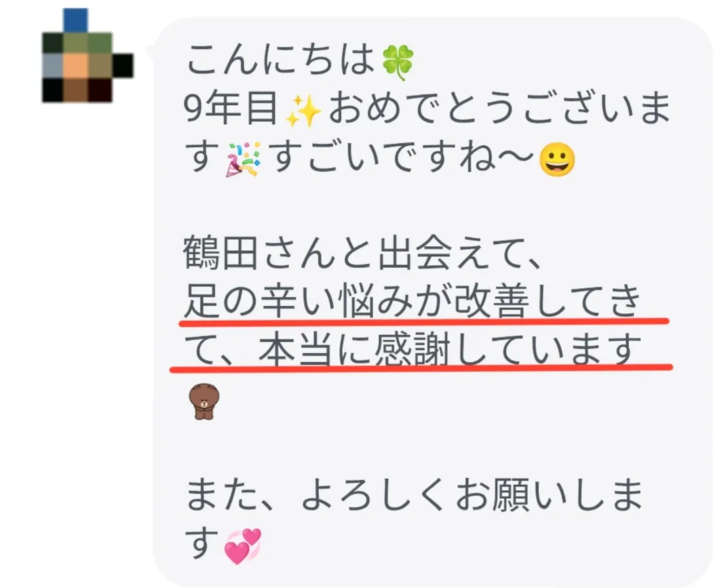This screenshot has width=726, height=588.
Task: Select the すごいですね〜 phrase
Action: [x=403, y=159]
